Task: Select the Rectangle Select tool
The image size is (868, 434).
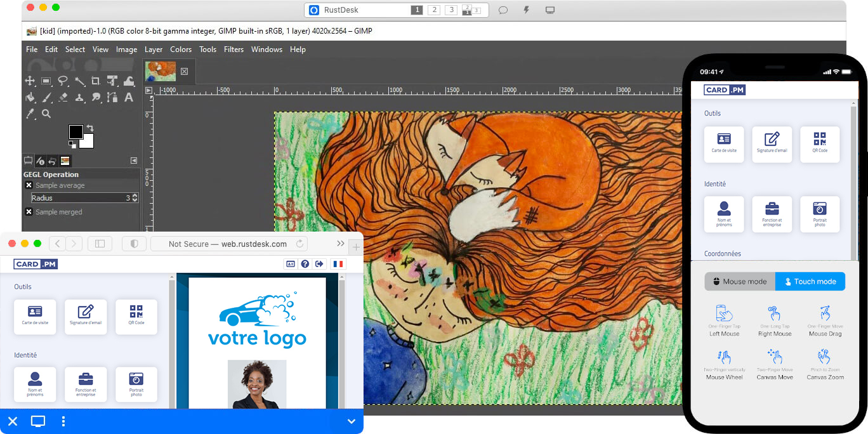Action: (46, 81)
